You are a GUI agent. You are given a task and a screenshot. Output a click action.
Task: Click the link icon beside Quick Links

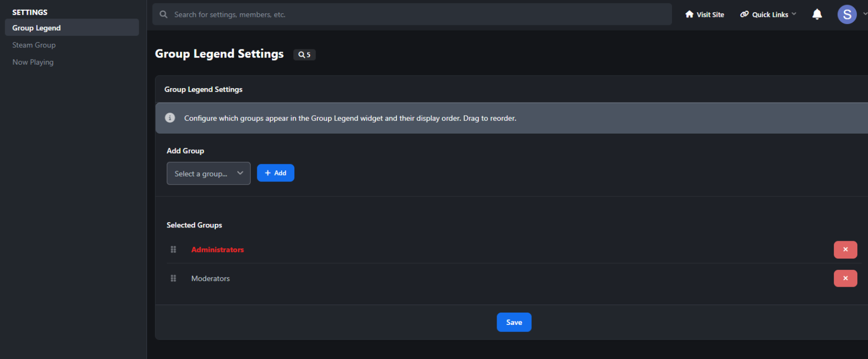pyautogui.click(x=745, y=14)
